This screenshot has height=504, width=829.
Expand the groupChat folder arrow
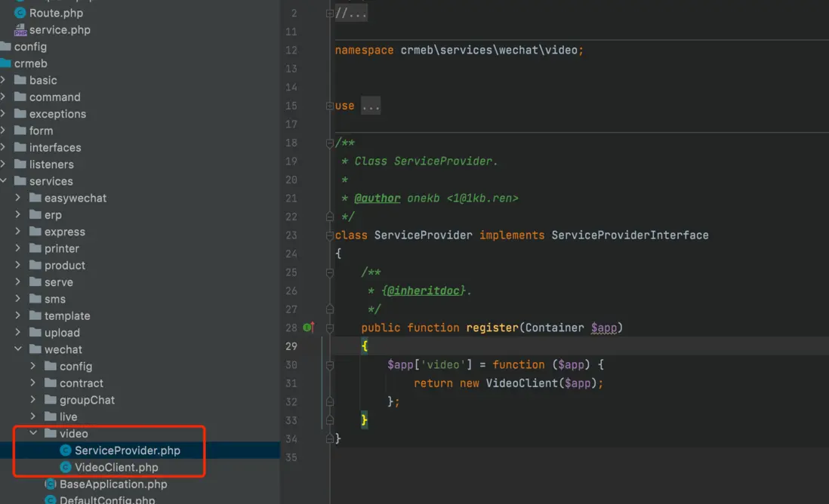click(32, 399)
